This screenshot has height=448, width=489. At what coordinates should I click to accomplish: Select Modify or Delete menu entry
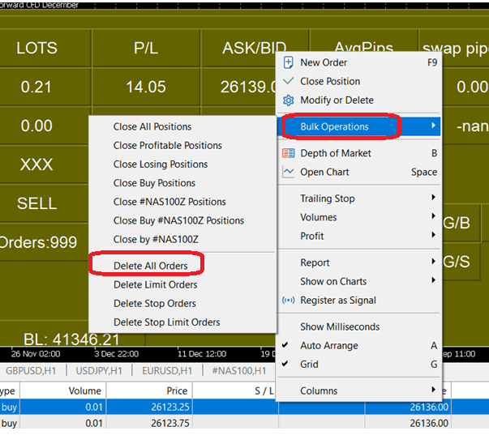pyautogui.click(x=359, y=100)
